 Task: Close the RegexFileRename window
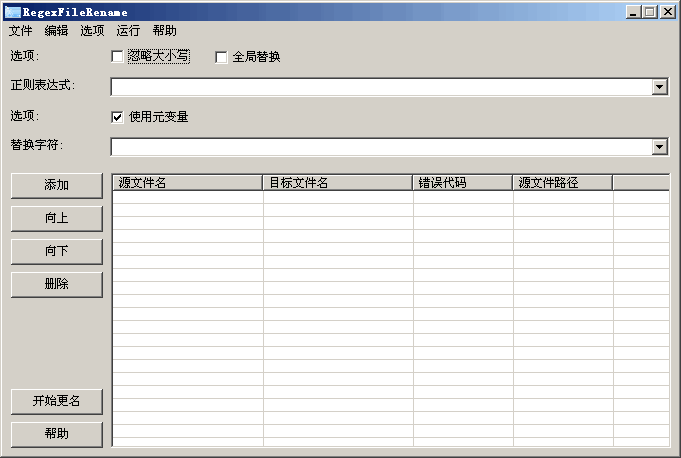[668, 12]
